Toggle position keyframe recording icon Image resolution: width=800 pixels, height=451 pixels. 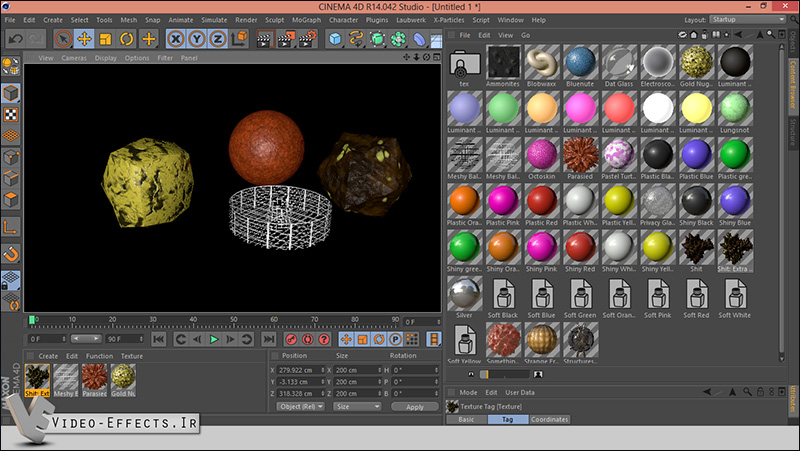point(346,339)
